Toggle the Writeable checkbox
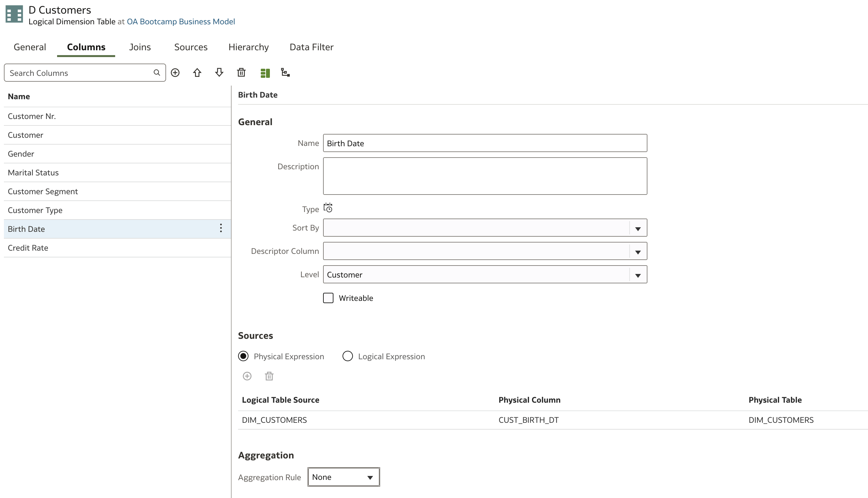The image size is (868, 498). coord(328,298)
